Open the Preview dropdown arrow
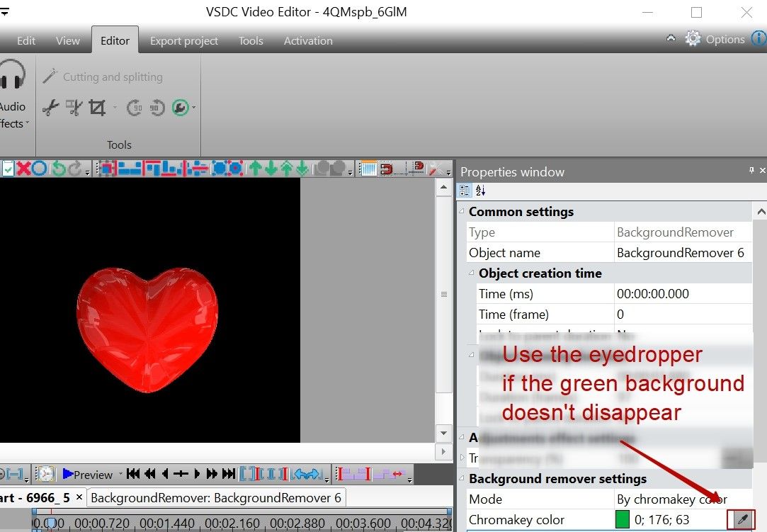The image size is (767, 532). pyautogui.click(x=120, y=474)
